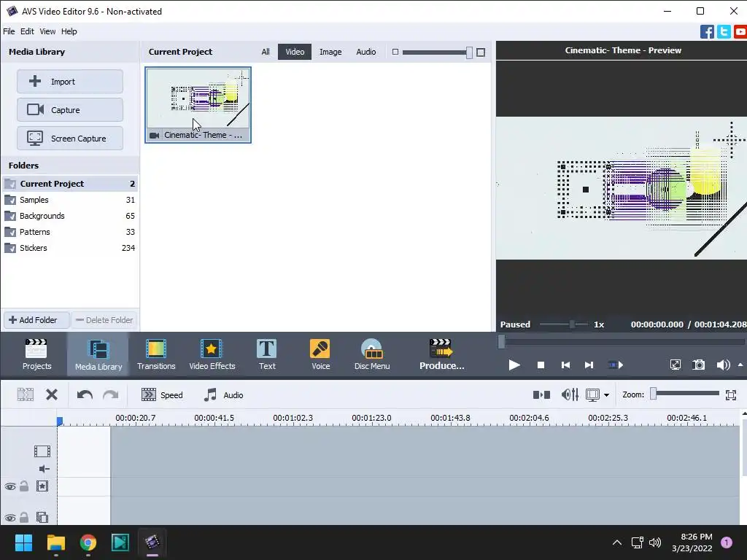Show All media filter

pos(266,52)
